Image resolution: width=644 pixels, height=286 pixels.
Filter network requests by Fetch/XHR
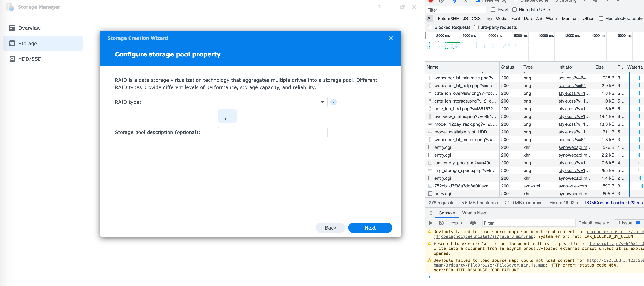coord(448,19)
